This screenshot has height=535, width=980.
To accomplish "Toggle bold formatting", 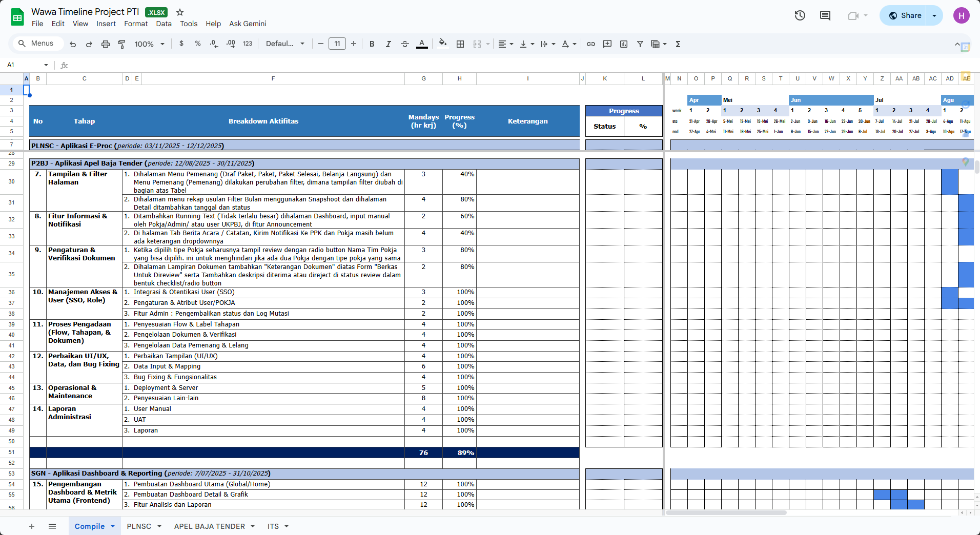I will [x=372, y=44].
